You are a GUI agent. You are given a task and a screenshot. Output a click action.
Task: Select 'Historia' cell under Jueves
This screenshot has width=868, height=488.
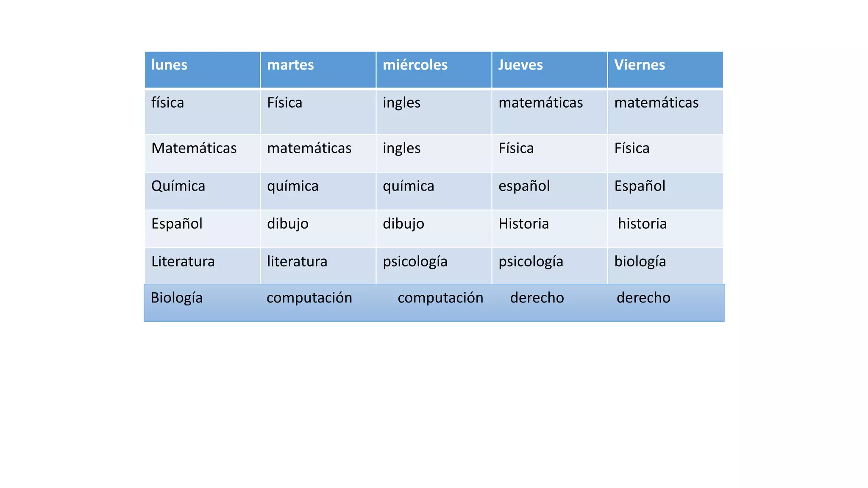[x=523, y=224]
